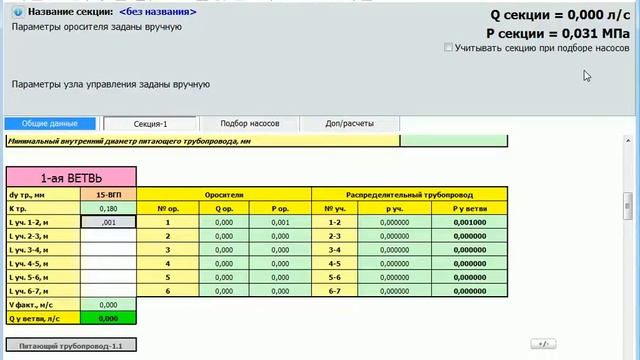
Task: Open the Подбор насосов tab
Action: click(x=250, y=123)
